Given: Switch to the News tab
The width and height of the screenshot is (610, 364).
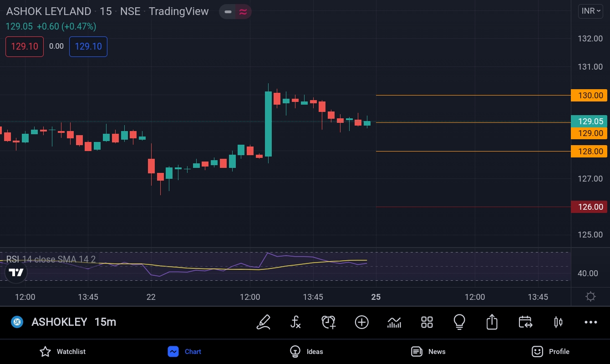Looking at the screenshot, I should point(428,351).
